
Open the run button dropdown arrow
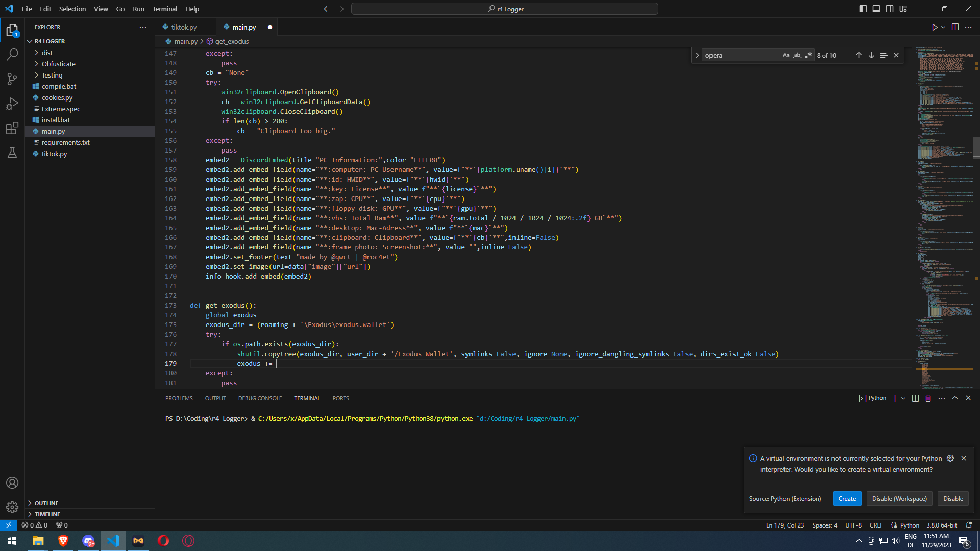943,27
